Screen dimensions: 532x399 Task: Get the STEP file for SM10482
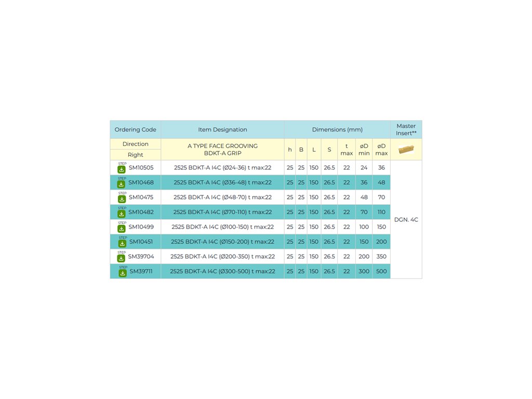point(122,214)
